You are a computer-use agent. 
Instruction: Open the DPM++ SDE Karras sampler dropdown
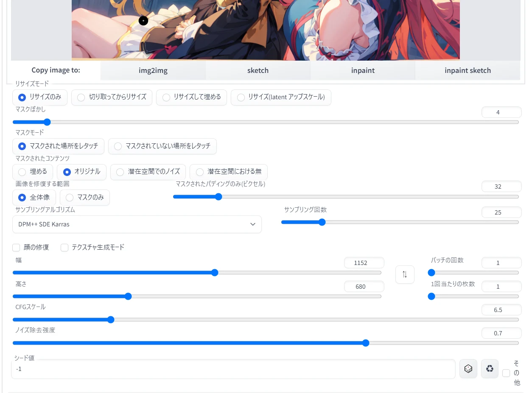[x=137, y=224]
